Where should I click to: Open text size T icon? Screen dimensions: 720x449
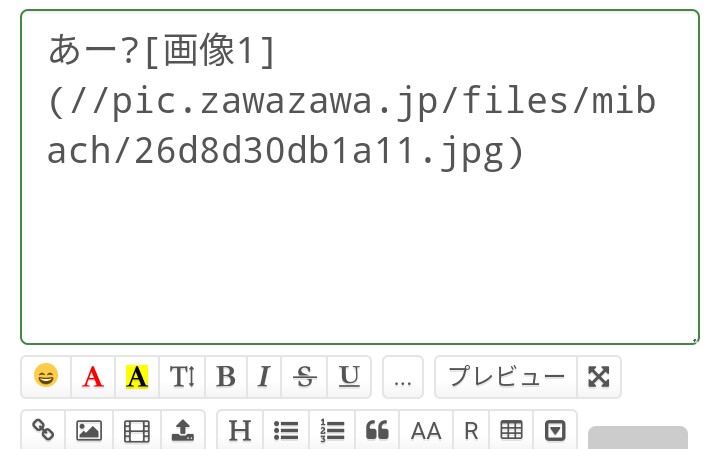click(182, 376)
